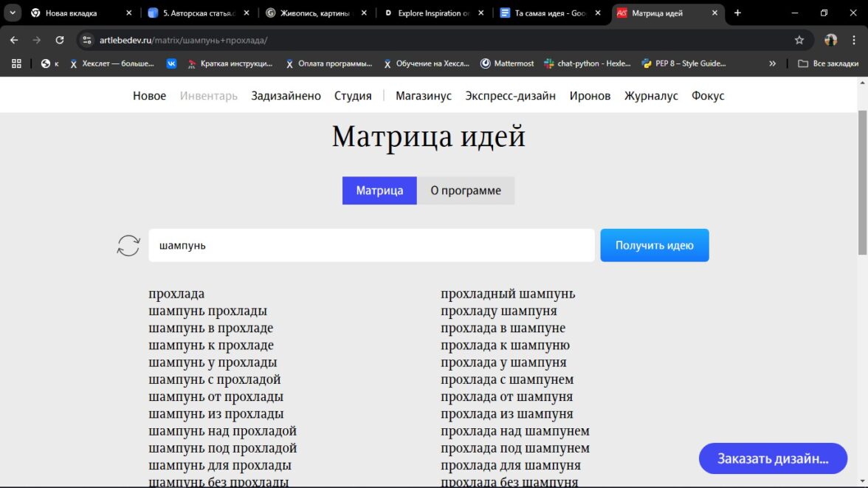Open the Chrome three-dot menu
Image resolution: width=868 pixels, height=488 pixels.
click(x=853, y=40)
